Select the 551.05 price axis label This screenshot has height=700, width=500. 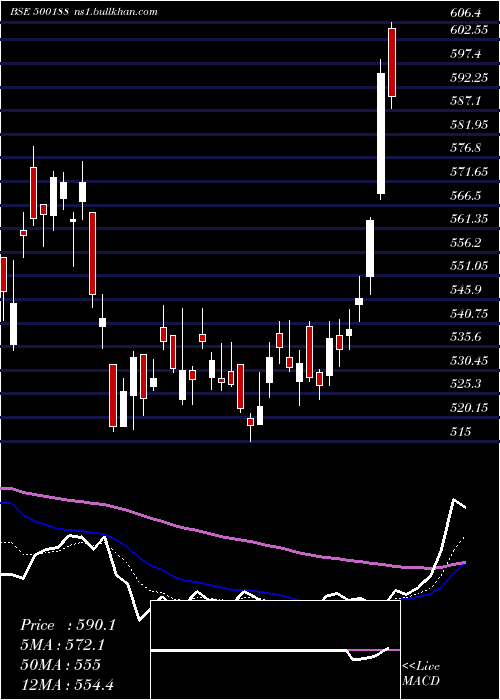(x=469, y=266)
